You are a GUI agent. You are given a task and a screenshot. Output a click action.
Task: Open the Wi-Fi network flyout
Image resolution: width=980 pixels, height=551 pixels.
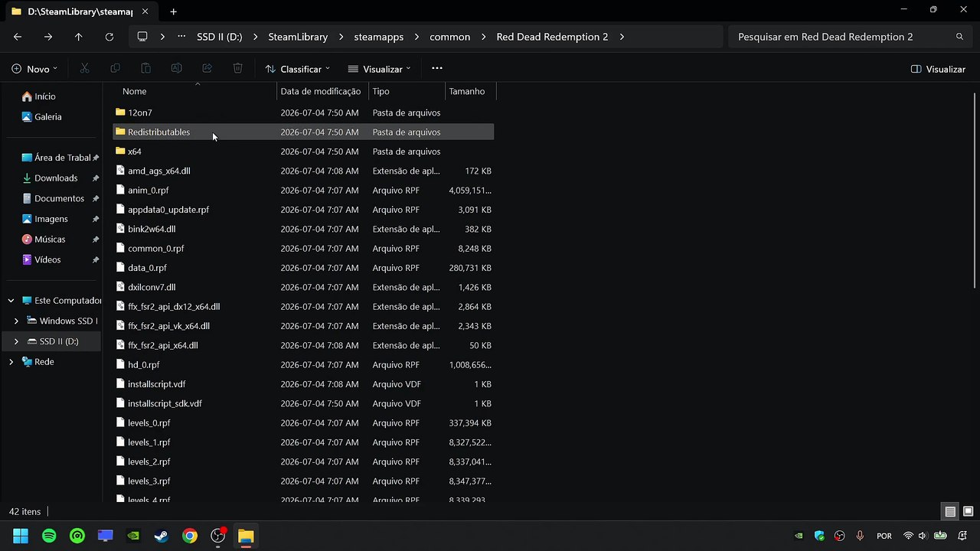908,536
